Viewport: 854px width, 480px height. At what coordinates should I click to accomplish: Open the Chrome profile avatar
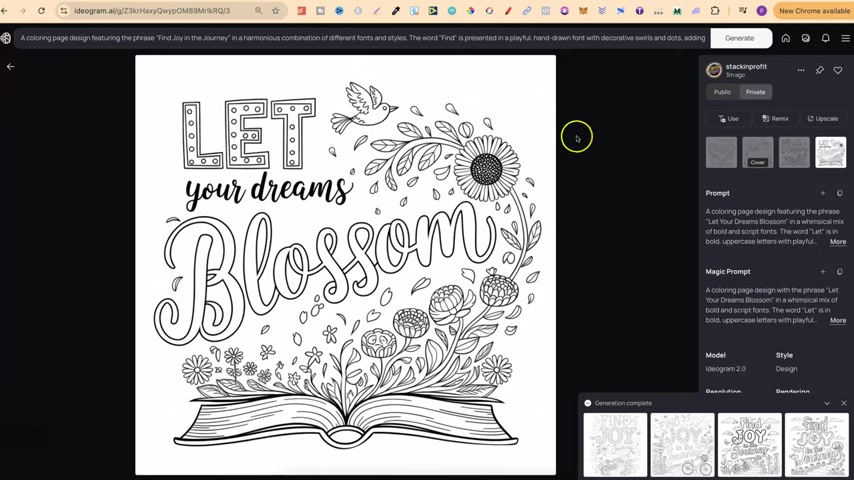(761, 10)
